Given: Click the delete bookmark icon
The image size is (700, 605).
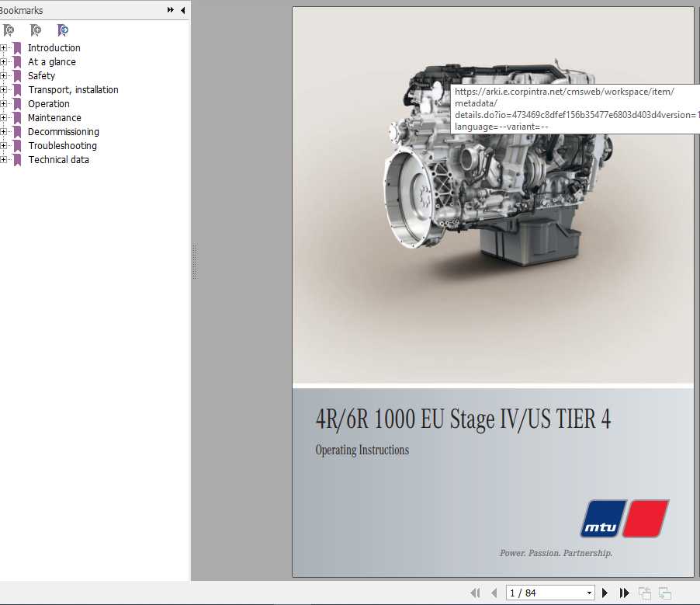Looking at the screenshot, I should point(9,30).
